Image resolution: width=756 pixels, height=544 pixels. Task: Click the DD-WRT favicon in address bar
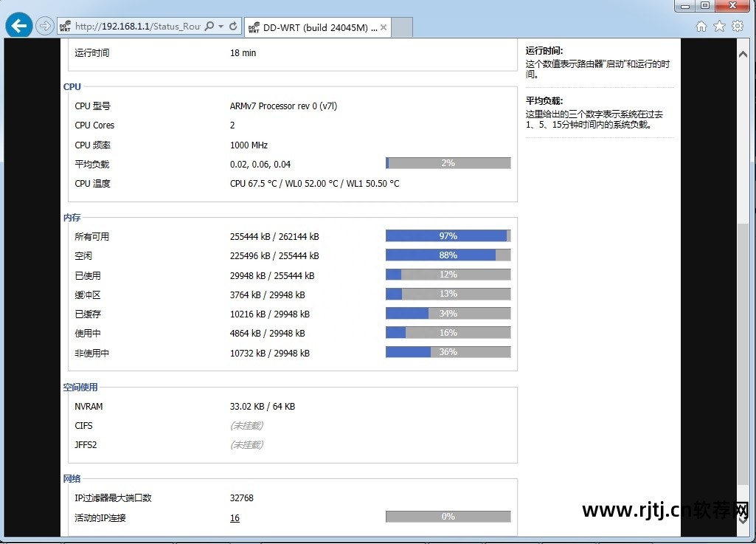coord(65,27)
